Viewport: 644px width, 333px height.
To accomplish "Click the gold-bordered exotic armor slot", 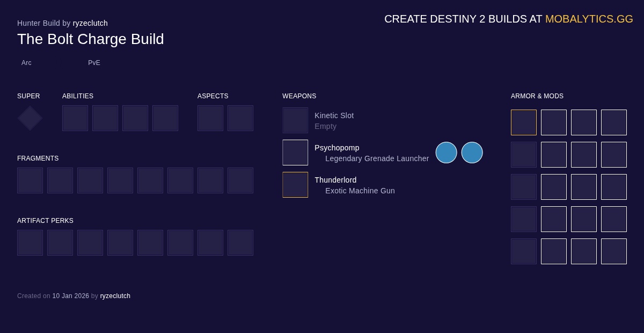I will point(524,122).
